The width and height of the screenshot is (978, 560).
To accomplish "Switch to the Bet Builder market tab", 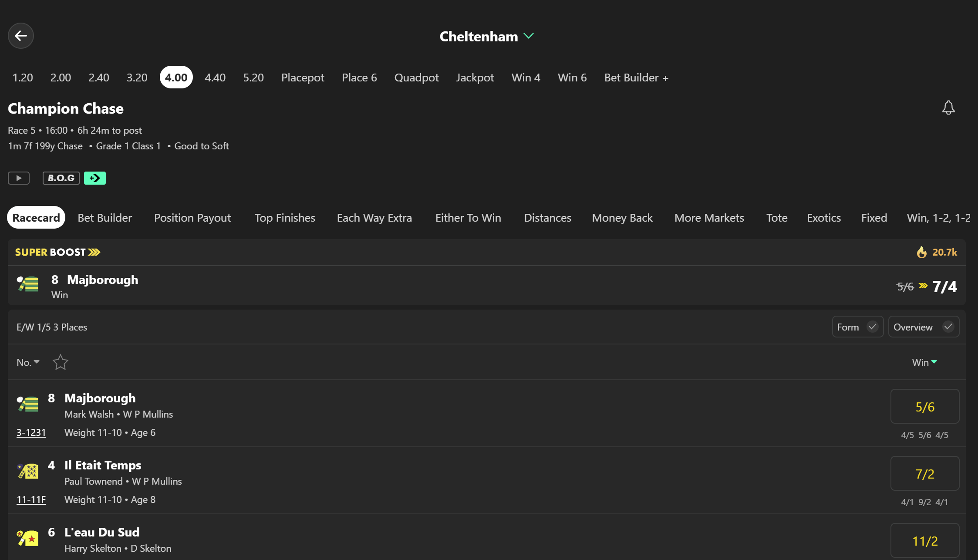I will [105, 218].
